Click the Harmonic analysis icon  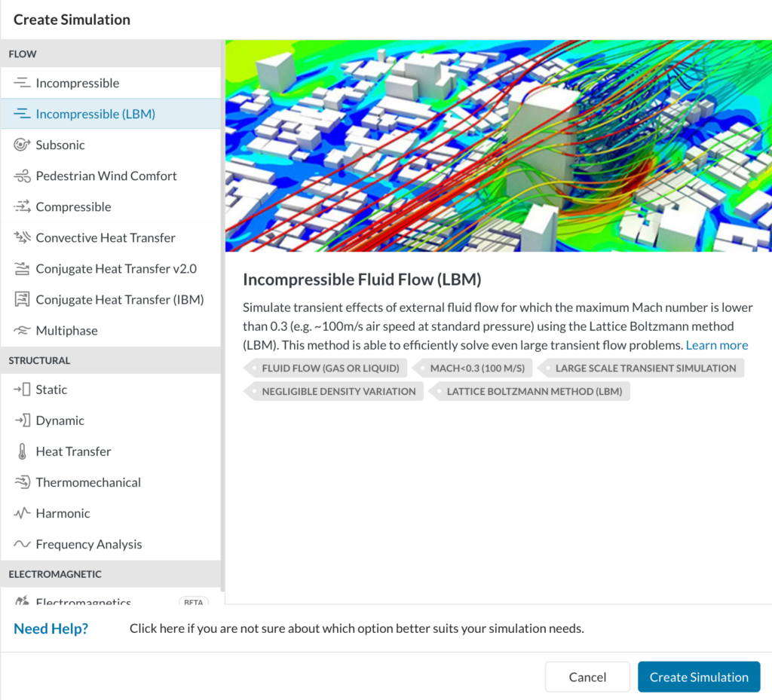click(x=22, y=513)
